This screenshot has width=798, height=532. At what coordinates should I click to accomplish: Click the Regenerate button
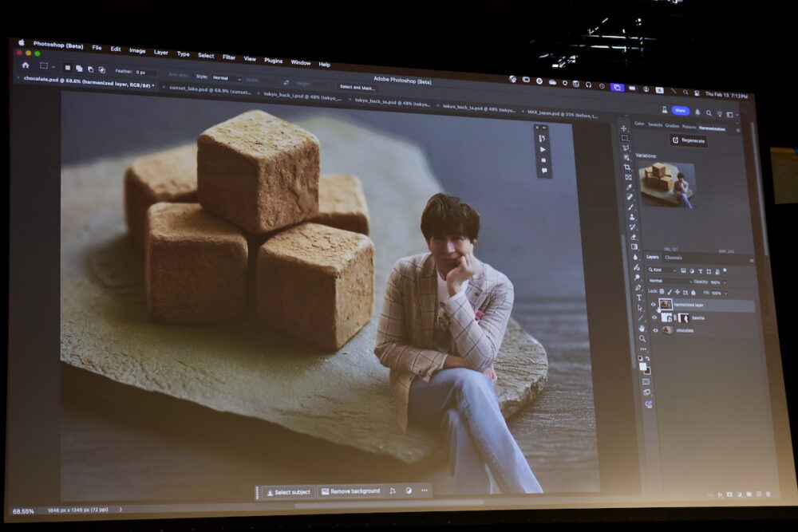[x=688, y=140]
